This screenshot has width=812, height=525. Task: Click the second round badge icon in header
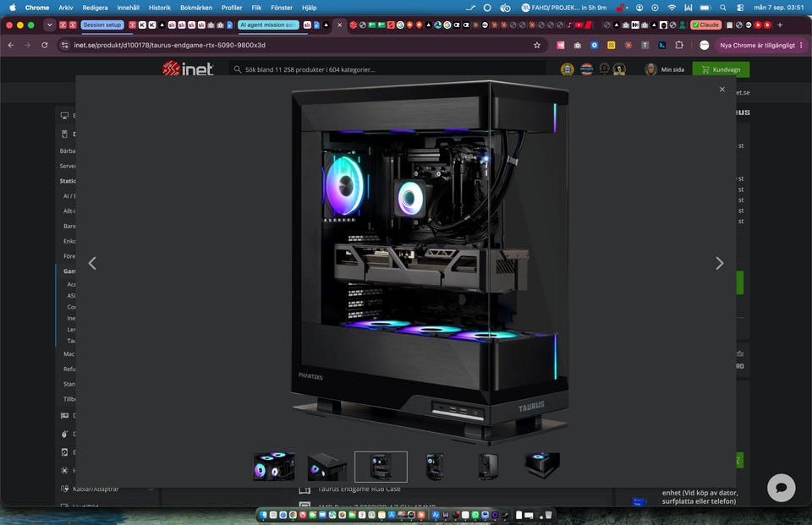click(x=586, y=69)
